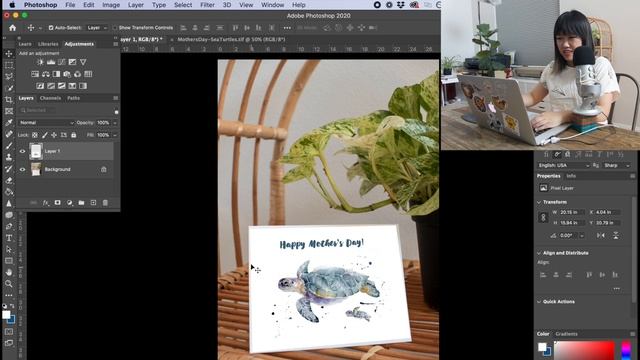Flip vertically in Transform section
The image size is (640, 360).
point(616,236)
